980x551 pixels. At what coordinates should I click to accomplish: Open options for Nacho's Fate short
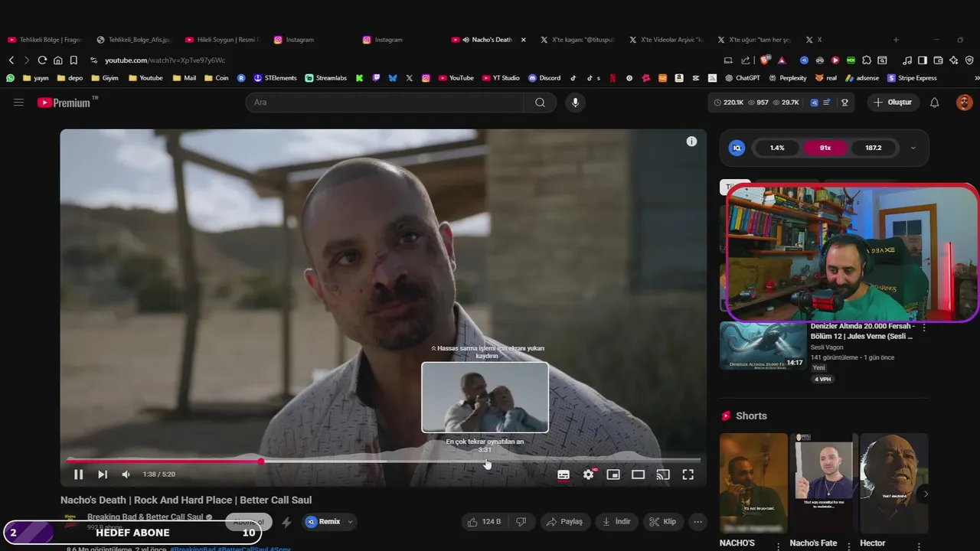848,546
